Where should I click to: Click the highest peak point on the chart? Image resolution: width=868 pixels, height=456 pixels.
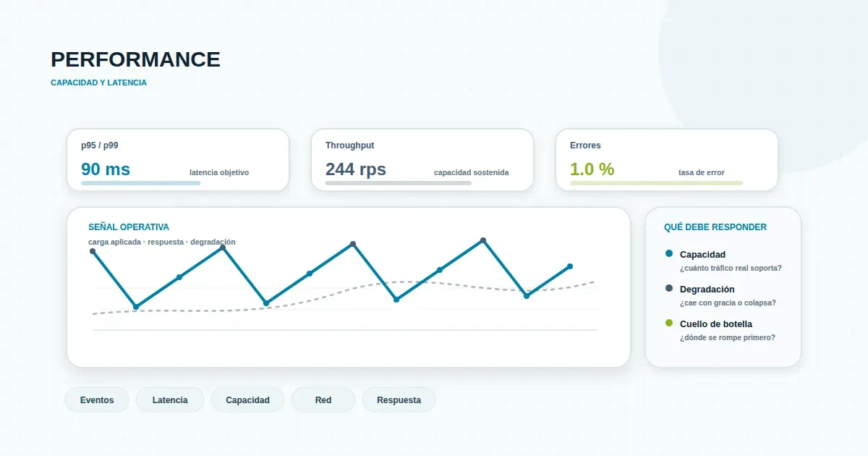483,240
